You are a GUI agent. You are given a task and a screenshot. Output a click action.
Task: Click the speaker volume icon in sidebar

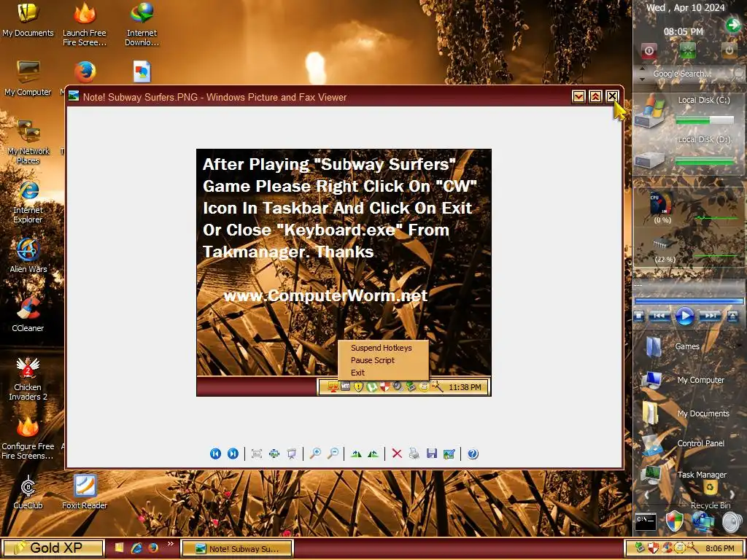(732, 522)
